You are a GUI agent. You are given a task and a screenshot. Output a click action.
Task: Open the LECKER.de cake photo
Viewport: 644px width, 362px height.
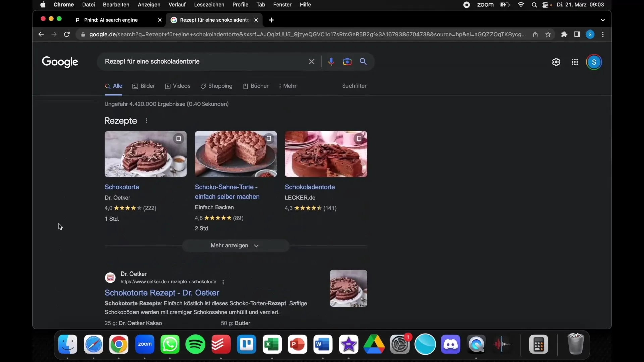click(326, 154)
